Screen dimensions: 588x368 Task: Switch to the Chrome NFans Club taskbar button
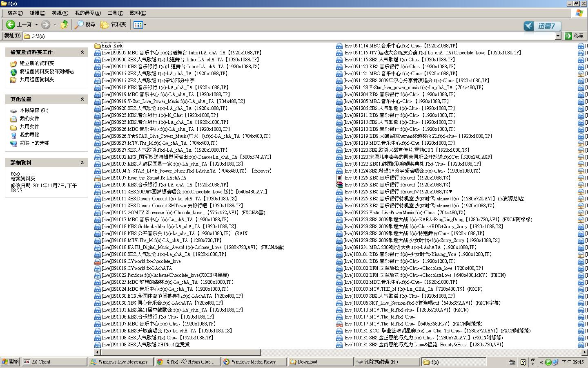click(x=188, y=362)
